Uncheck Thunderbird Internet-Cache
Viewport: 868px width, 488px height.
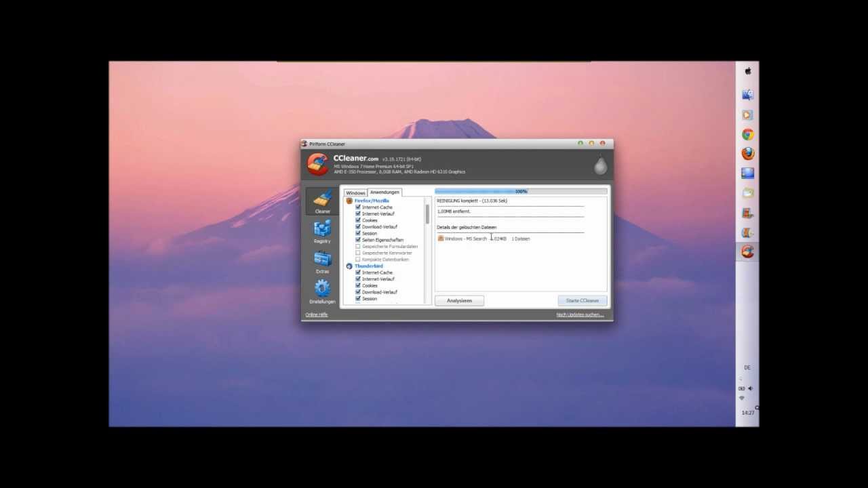click(x=358, y=272)
